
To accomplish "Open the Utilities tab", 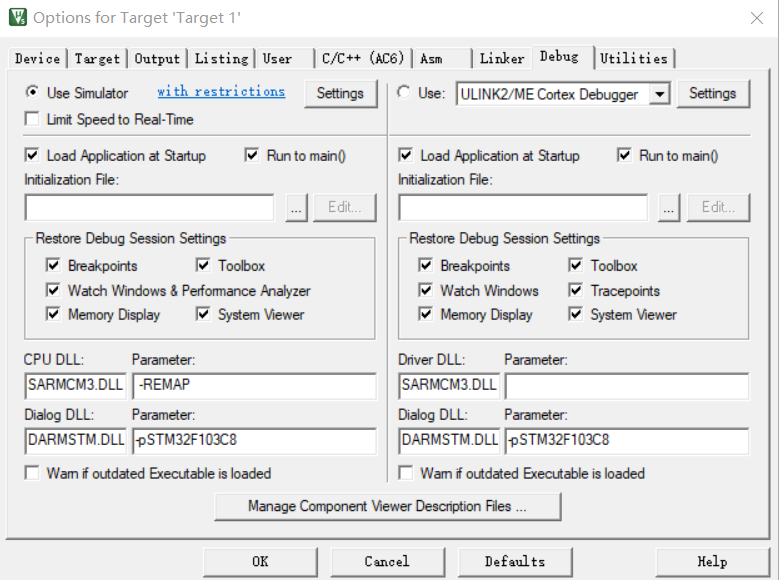I will (x=634, y=59).
